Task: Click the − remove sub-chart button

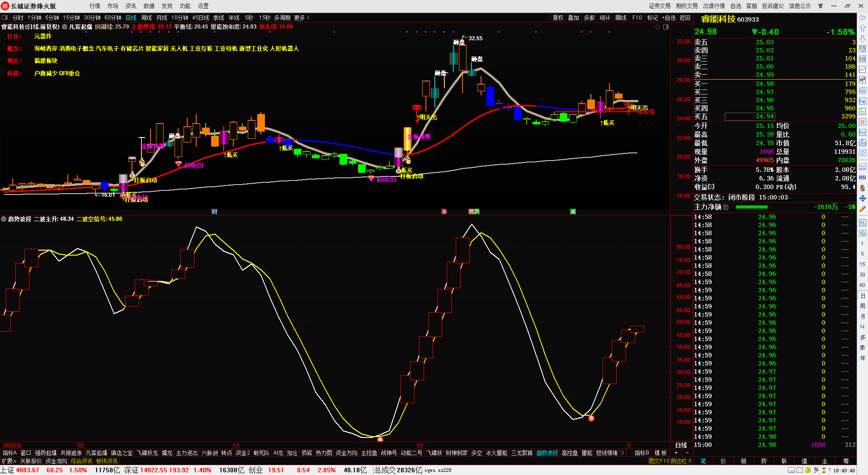Action: (x=687, y=453)
